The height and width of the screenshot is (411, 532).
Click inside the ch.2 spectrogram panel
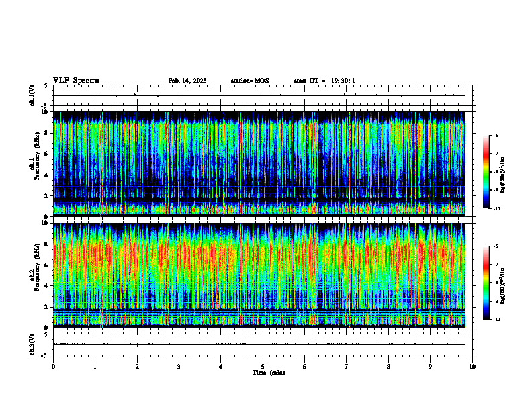(x=259, y=275)
